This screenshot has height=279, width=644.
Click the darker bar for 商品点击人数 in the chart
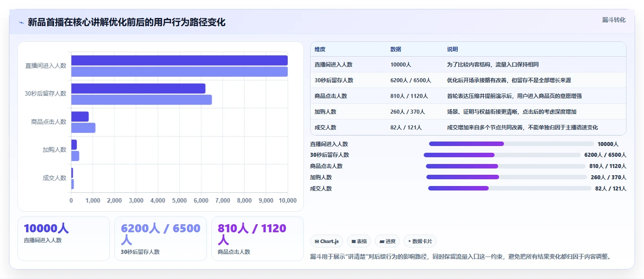(x=80, y=117)
